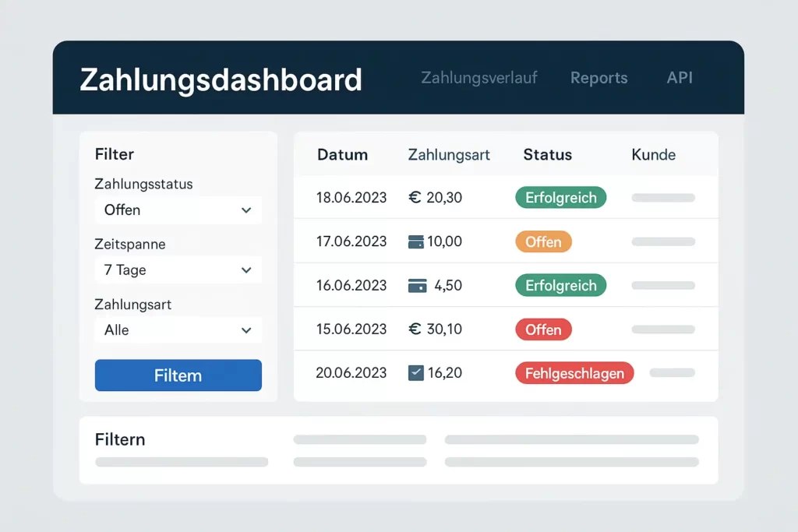Image resolution: width=798 pixels, height=532 pixels.
Task: Click the checkmark icon in the 20.06.2023 row
Action: click(x=416, y=373)
